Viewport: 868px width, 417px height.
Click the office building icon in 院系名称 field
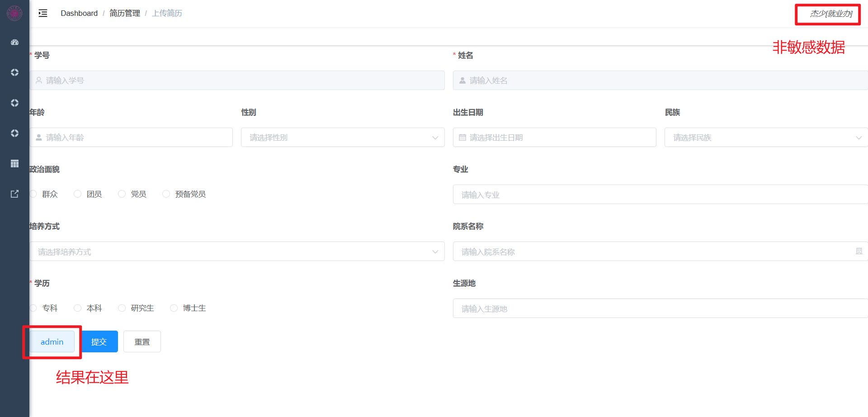click(859, 251)
